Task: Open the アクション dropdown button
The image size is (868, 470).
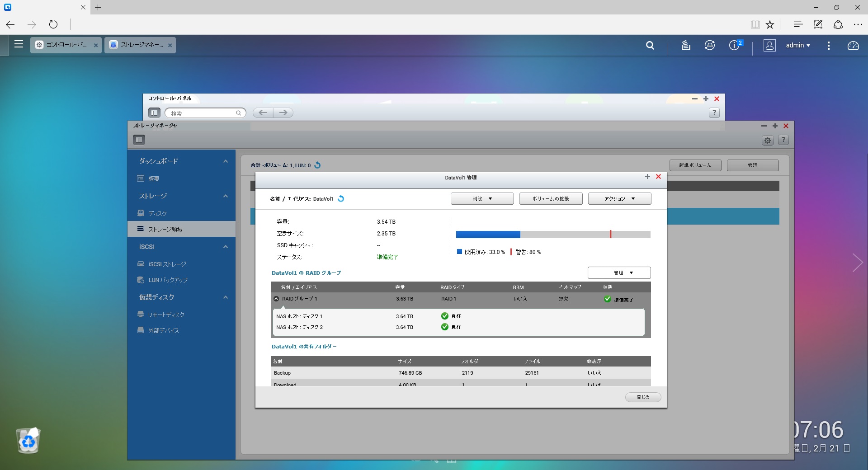Action: coord(619,199)
